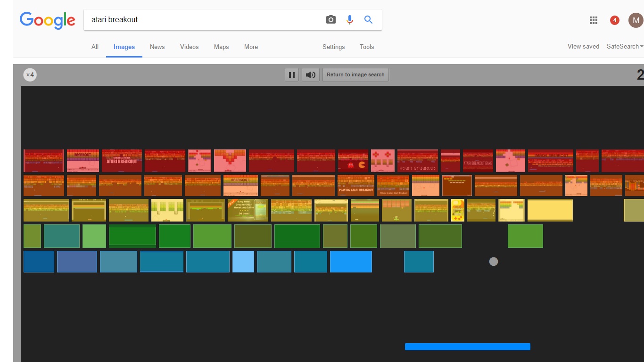Expand the More search categories menu
Image resolution: width=644 pixels, height=362 pixels.
click(251, 47)
